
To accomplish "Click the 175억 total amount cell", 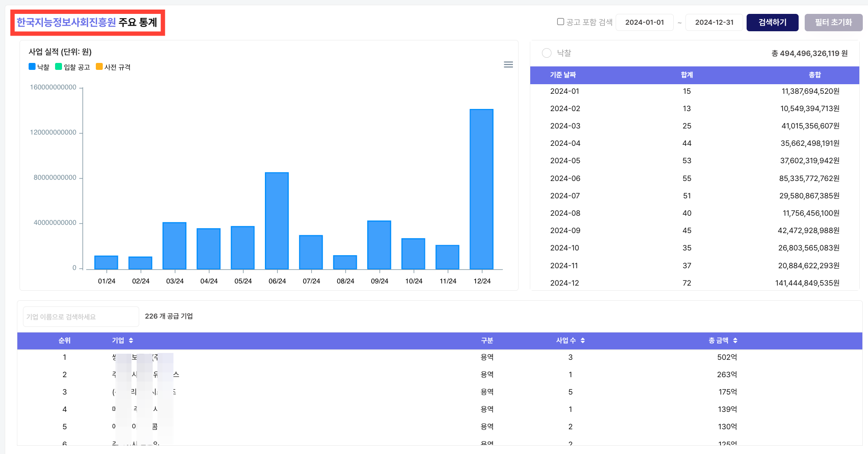I will click(728, 392).
